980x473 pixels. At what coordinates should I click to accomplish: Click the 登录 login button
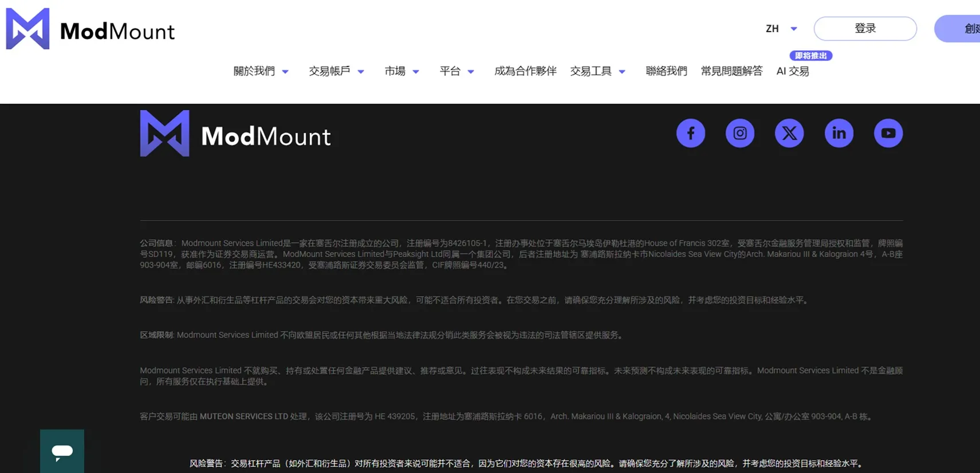(865, 29)
